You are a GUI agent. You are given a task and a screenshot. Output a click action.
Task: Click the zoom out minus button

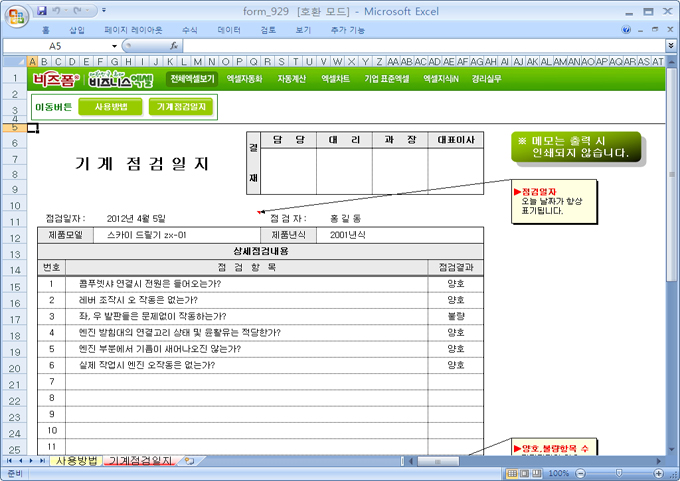(581, 473)
